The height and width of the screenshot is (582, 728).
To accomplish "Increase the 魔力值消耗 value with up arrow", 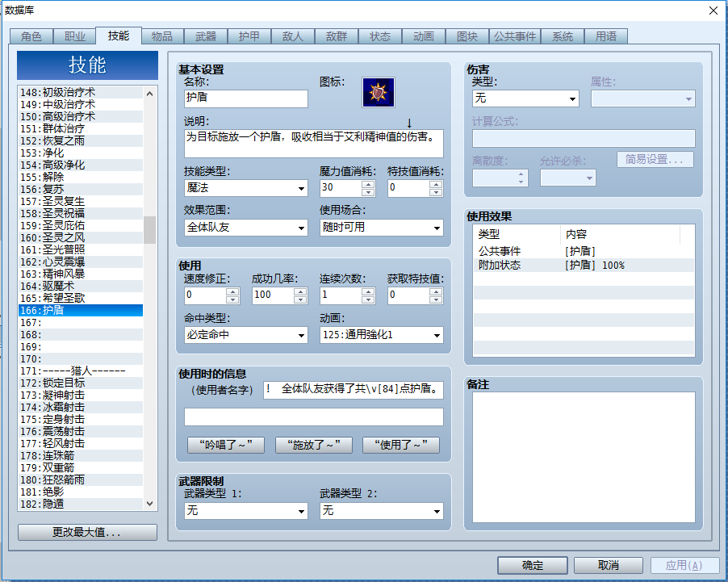I will (x=368, y=184).
